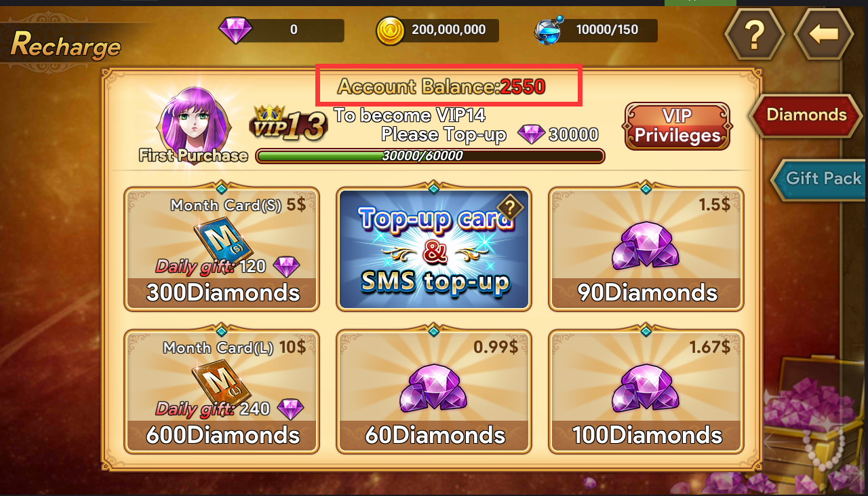Image resolution: width=868 pixels, height=496 pixels.
Task: Switch to the Diamonds tab
Action: (805, 115)
